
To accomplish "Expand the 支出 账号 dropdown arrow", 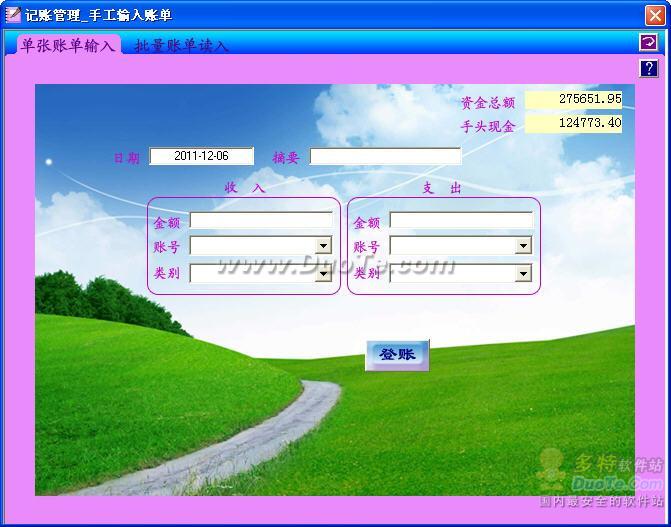I will point(523,246).
